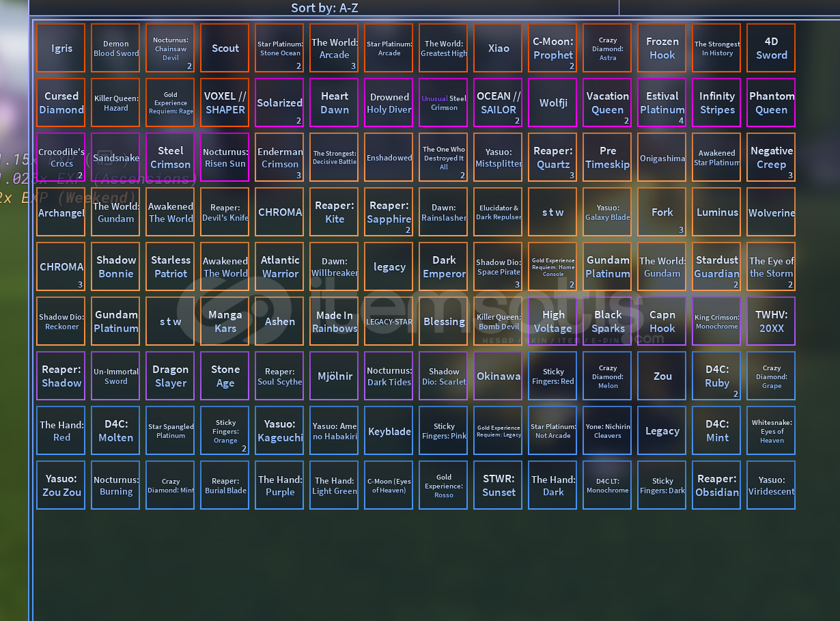Pick the STWR: Sunset skin
The image size is (840, 621).
point(499,486)
